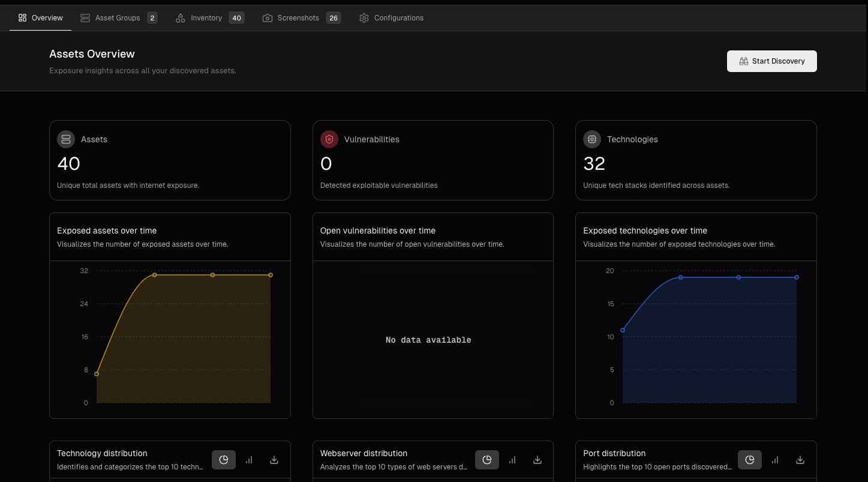Click the Screenshots camera icon
The width and height of the screenshot is (868, 482).
pos(268,18)
